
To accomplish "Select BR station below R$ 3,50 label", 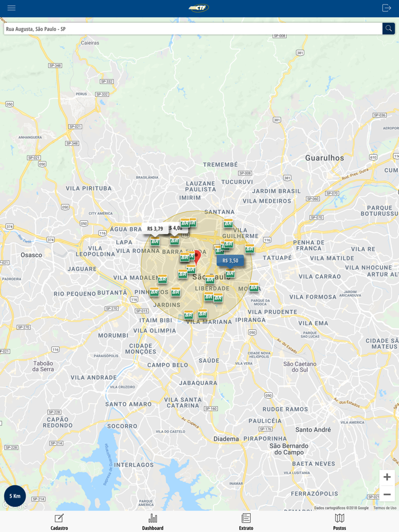I will [x=230, y=273].
